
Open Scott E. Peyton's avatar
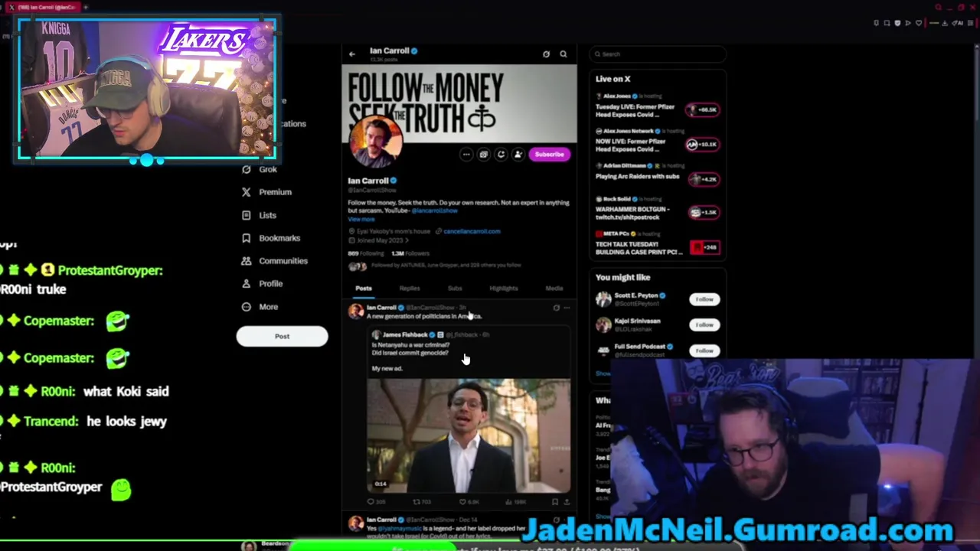(x=603, y=299)
